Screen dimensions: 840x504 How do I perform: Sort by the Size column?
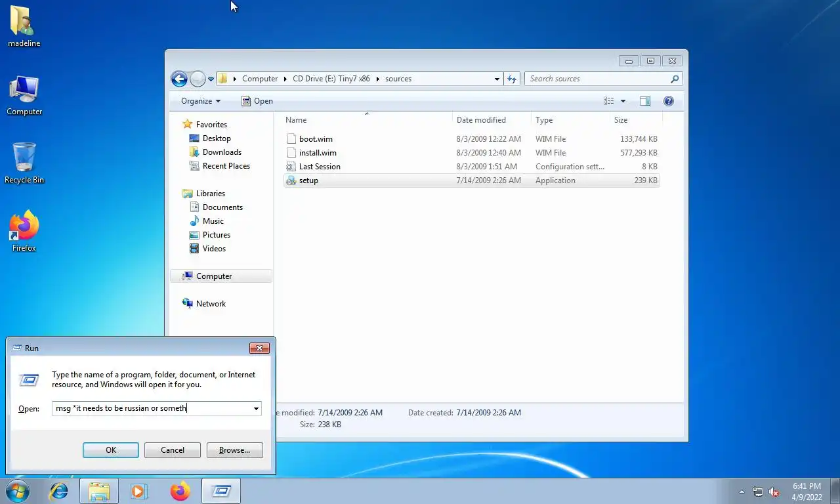pos(635,120)
